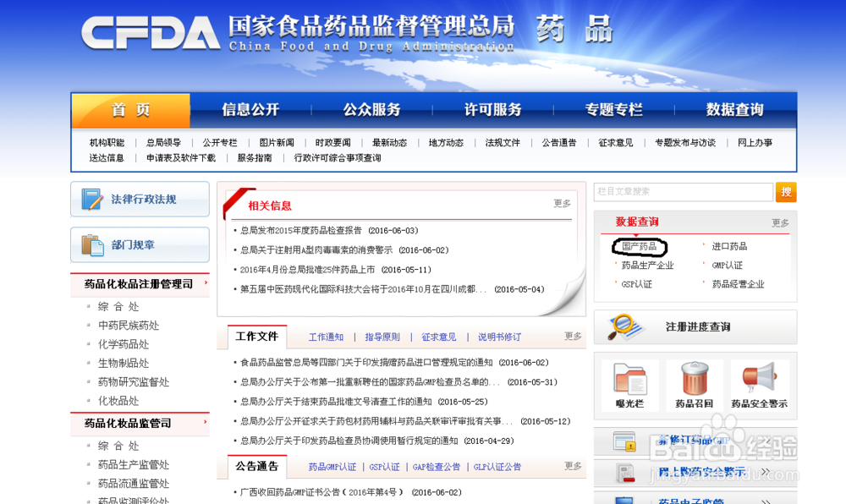
Task: Click the orange 搜 search button
Action: tap(786, 192)
